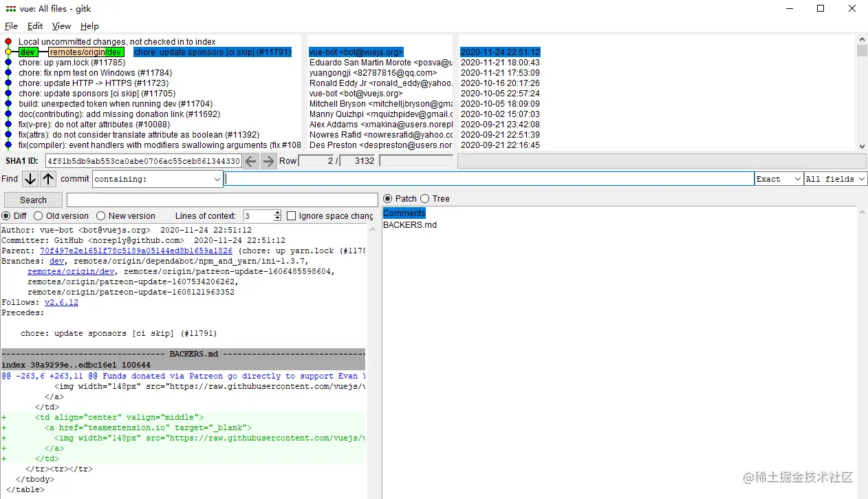
Task: Select the Old version radio button
Action: 39,216
